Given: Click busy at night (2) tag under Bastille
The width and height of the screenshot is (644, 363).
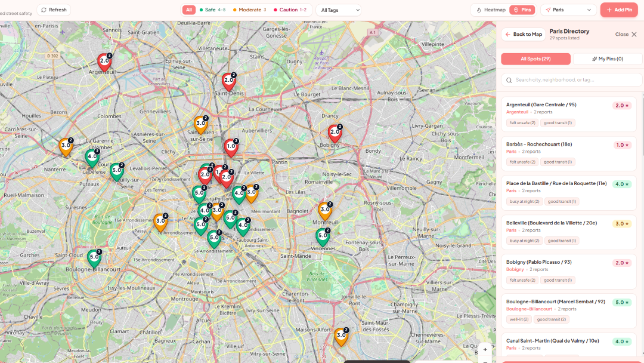Looking at the screenshot, I should 525,201.
